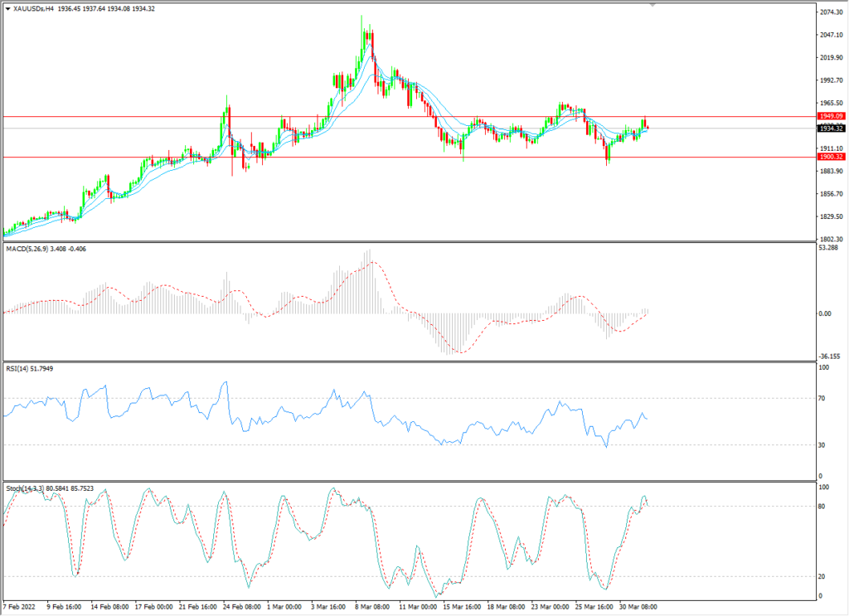Click the 21 Feb 16:00 time label
The image size is (849, 616).
197,607
